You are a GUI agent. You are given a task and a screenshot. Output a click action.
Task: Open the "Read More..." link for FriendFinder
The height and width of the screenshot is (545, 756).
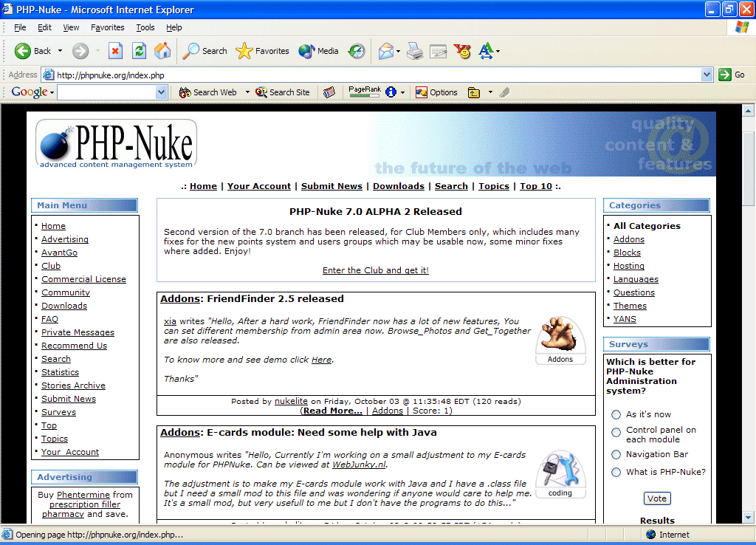coord(331,411)
